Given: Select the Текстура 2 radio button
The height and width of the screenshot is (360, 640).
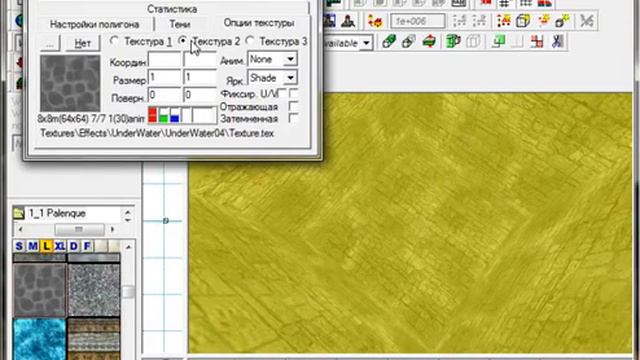Looking at the screenshot, I should 183,41.
